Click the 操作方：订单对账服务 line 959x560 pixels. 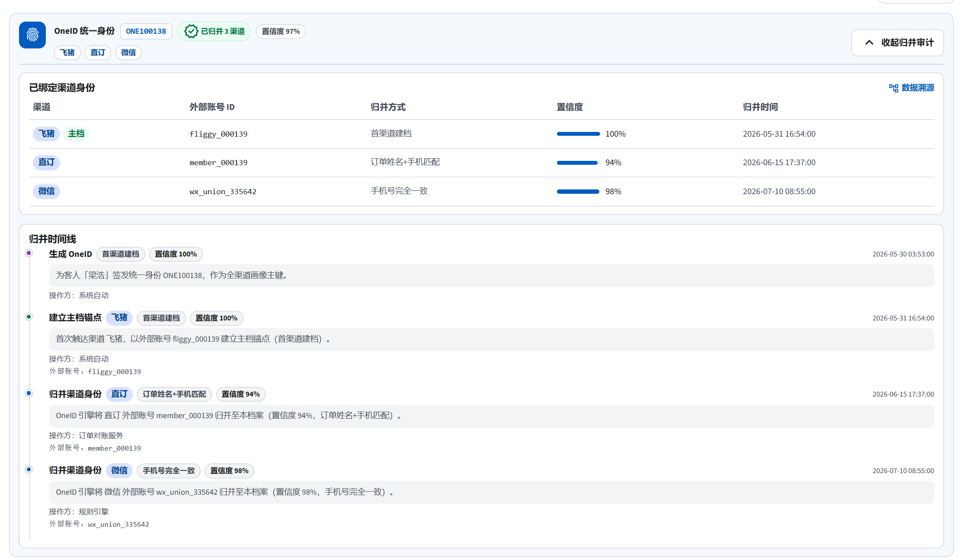86,435
